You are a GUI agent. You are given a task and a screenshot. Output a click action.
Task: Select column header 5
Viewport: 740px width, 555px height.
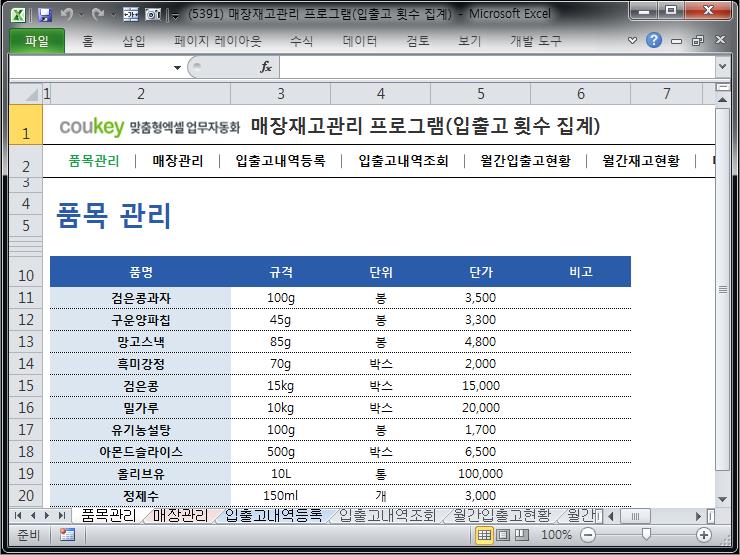click(x=481, y=94)
